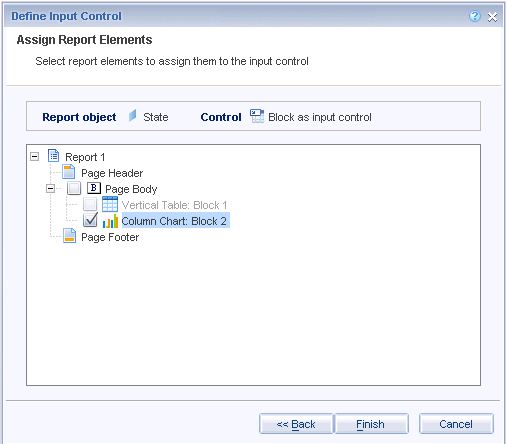Click the Page Footer icon
Image resolution: width=507 pixels, height=444 pixels.
[x=69, y=236]
